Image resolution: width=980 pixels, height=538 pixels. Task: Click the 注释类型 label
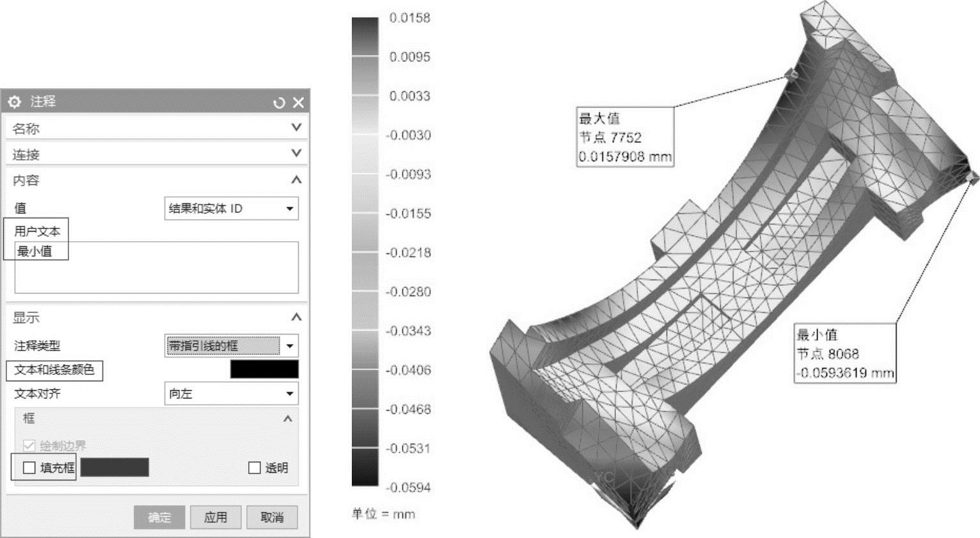(x=37, y=345)
